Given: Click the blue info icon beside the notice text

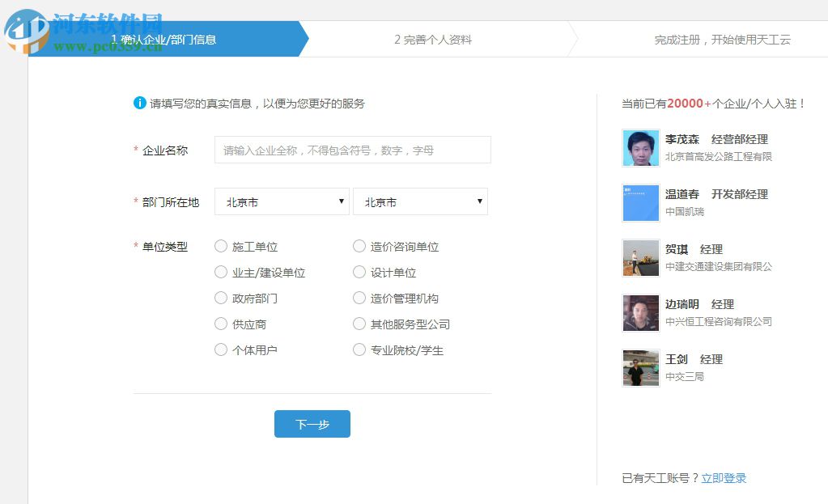Looking at the screenshot, I should (x=138, y=103).
